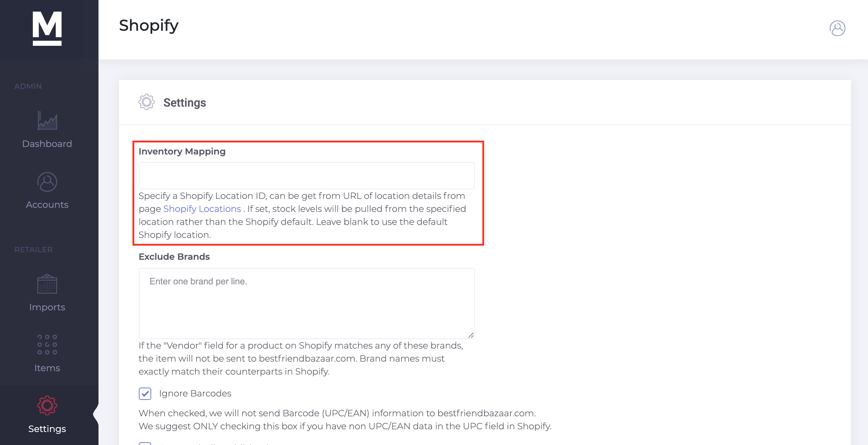Click the red Settings gear icon in sidebar
868x445 pixels.
[x=47, y=405]
